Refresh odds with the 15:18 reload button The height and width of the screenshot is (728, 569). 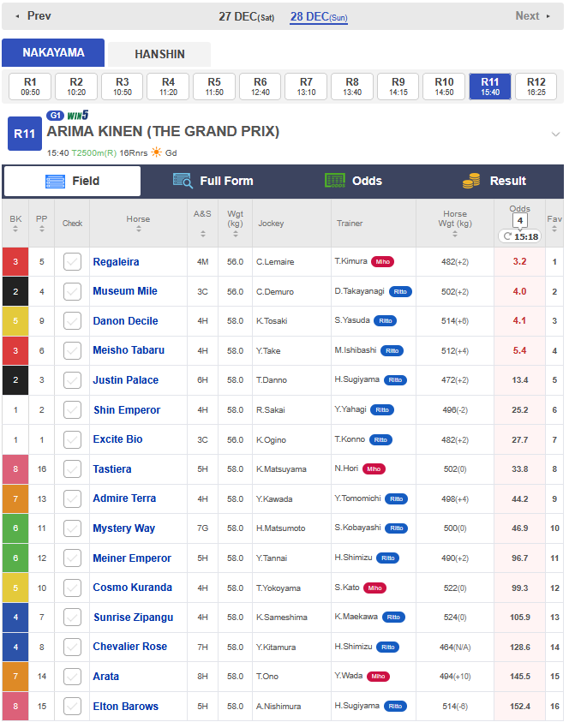520,236
